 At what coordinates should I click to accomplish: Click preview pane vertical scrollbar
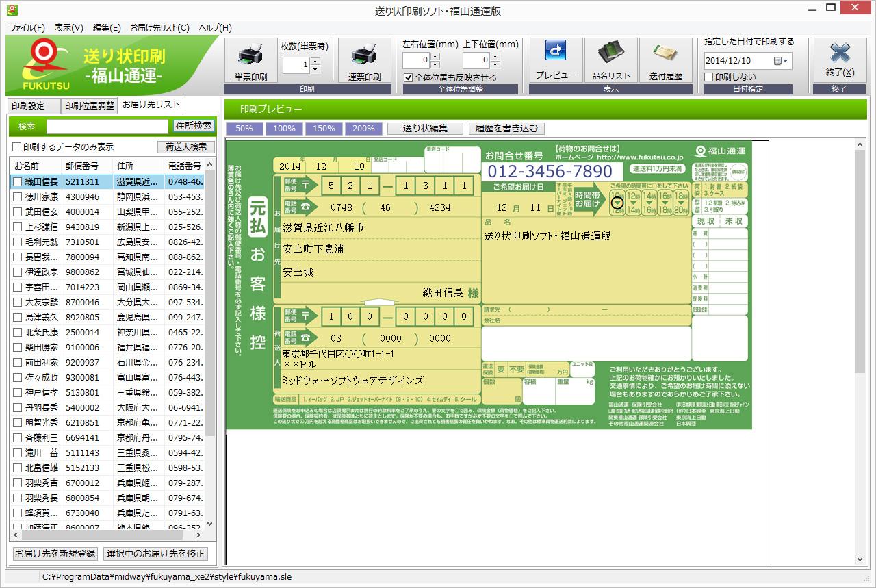pos(860,260)
